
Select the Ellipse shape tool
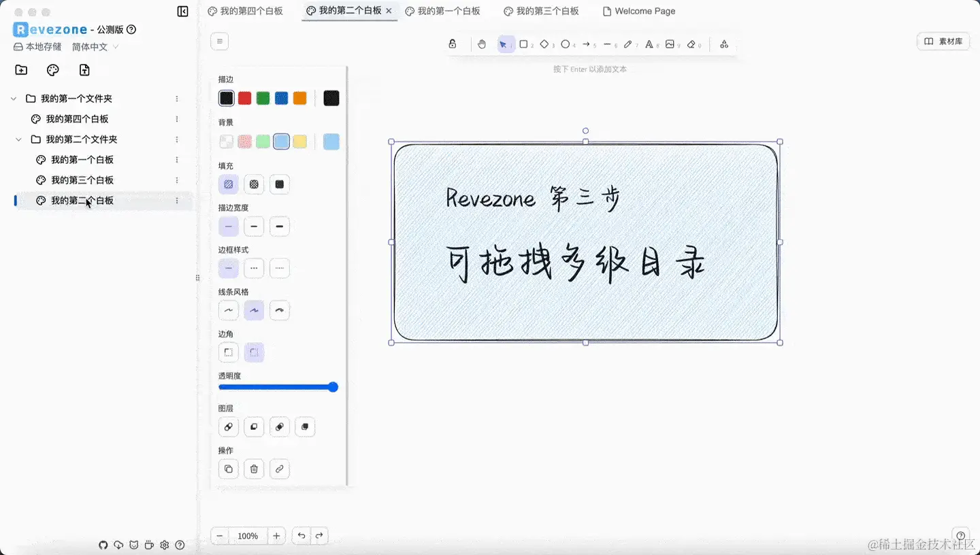click(x=565, y=44)
